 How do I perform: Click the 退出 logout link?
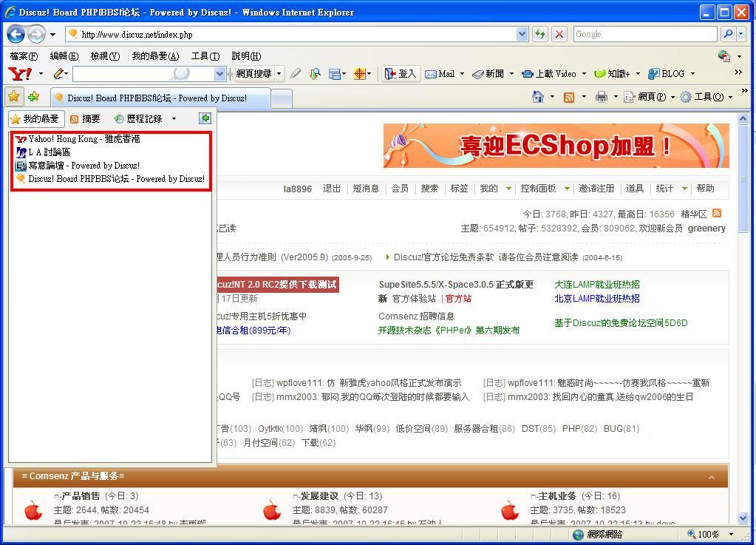[332, 189]
